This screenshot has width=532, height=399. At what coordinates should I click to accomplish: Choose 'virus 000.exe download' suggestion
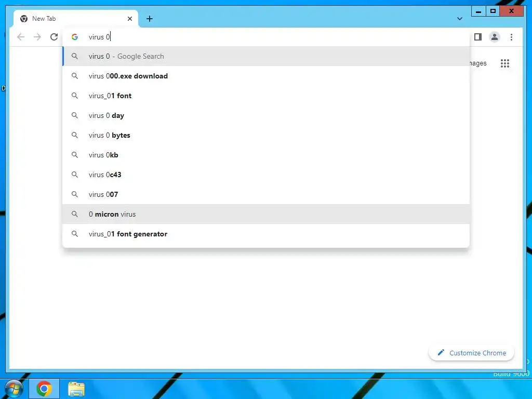[266, 76]
